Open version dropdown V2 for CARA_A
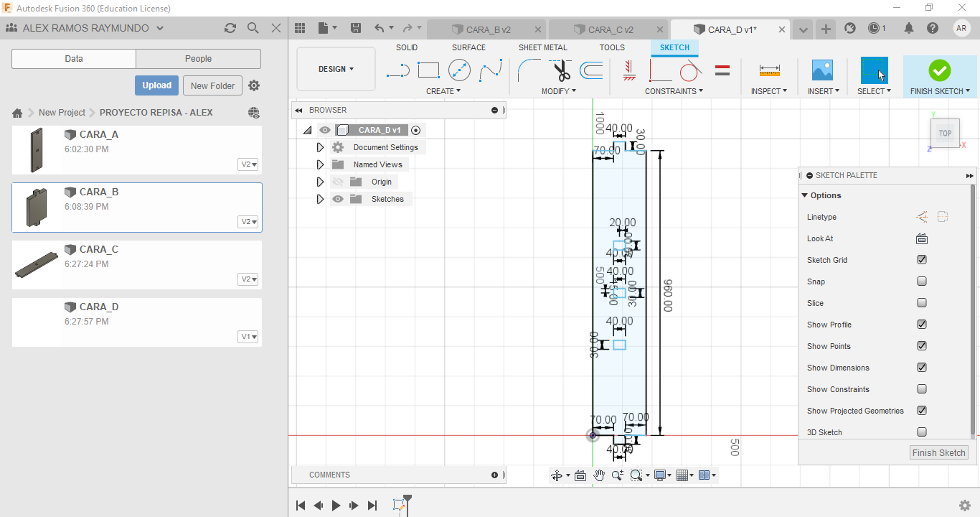Screen dimensions: 980x517 [x=248, y=164]
